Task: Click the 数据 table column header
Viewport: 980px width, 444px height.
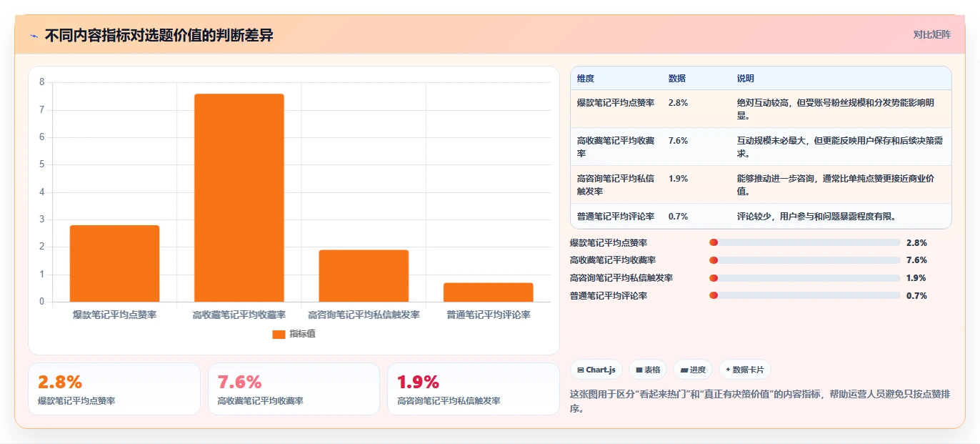Action: [677, 79]
